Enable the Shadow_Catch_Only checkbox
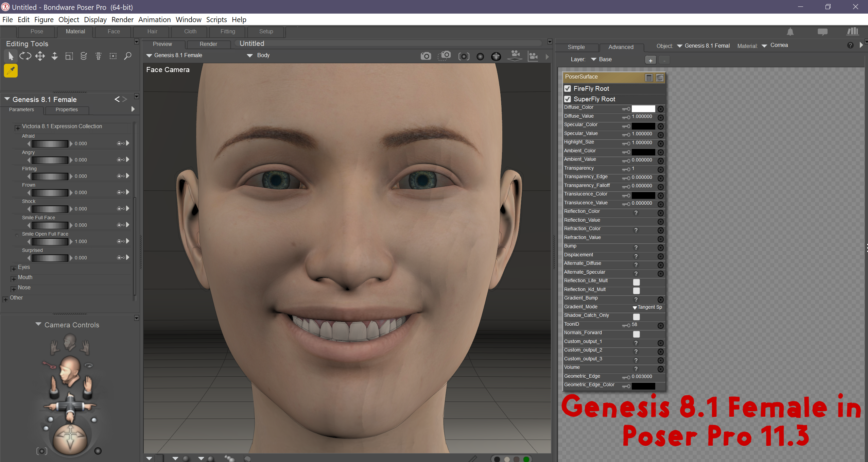This screenshot has width=868, height=462. pos(636,317)
